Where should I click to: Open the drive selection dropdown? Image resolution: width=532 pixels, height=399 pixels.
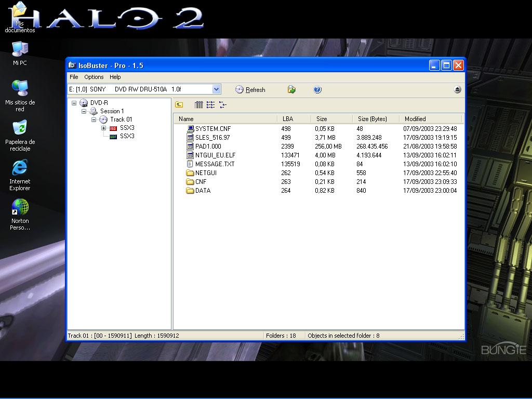(x=217, y=89)
